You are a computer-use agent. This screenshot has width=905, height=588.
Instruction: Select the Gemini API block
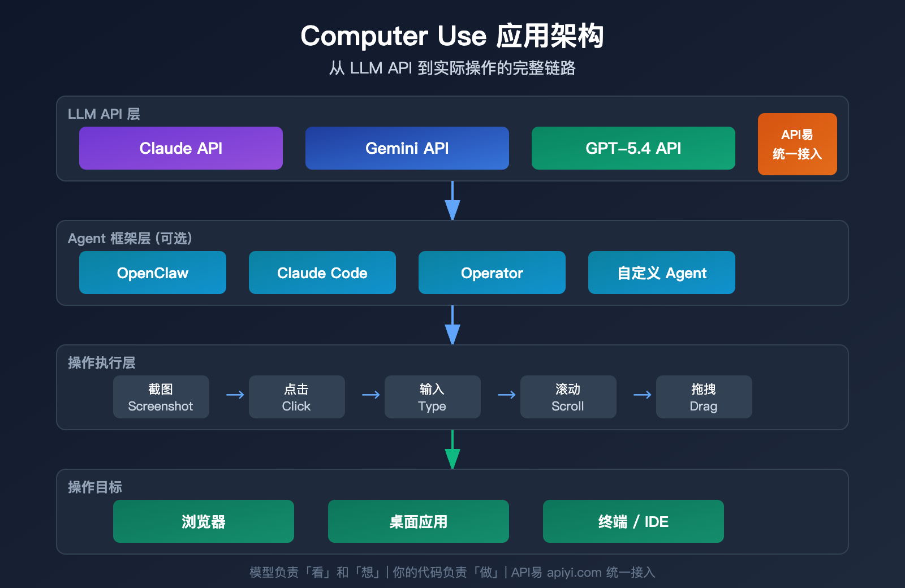407,148
